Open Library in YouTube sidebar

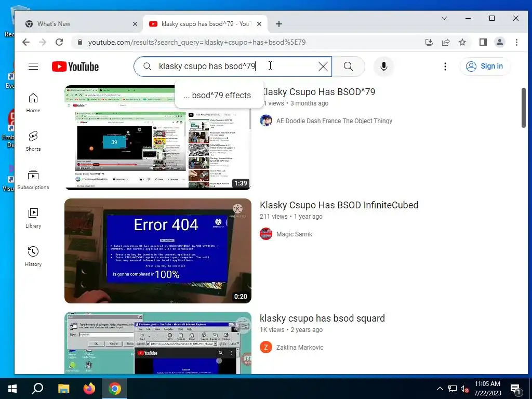(x=33, y=218)
